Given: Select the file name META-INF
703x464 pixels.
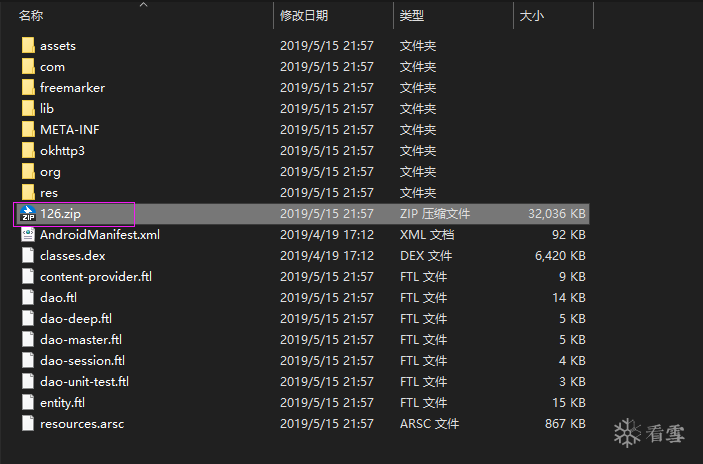Looking at the screenshot, I should (69, 130).
